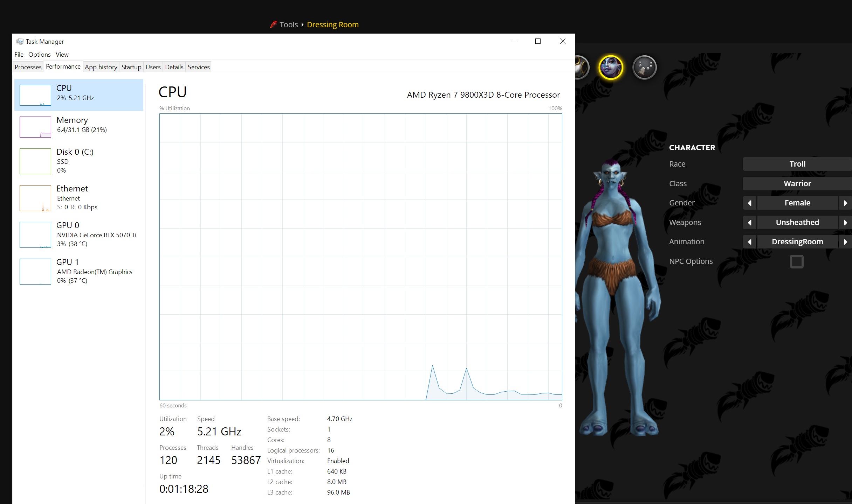
Task: Click previous arrow for Gender
Action: (x=749, y=203)
